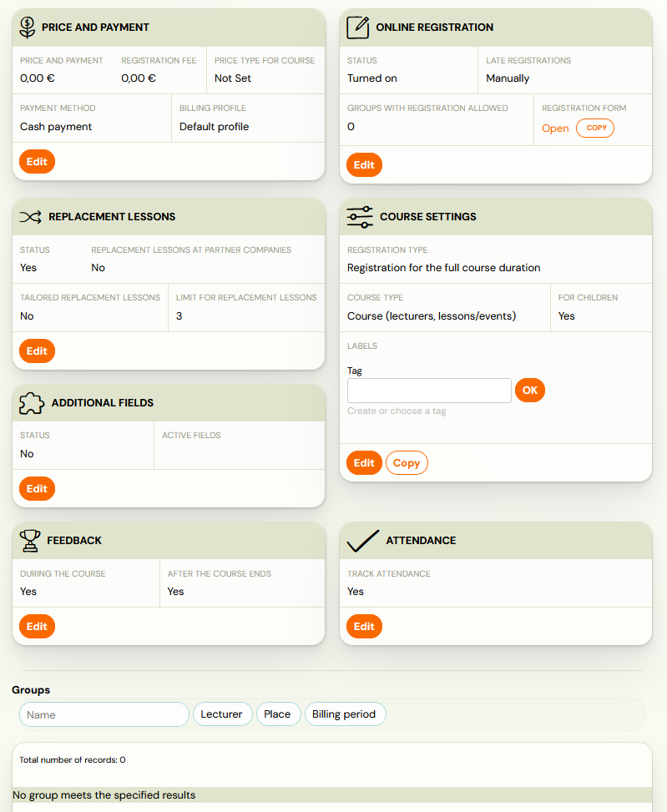
Task: Edit the Price and Payment section
Action: 38,162
